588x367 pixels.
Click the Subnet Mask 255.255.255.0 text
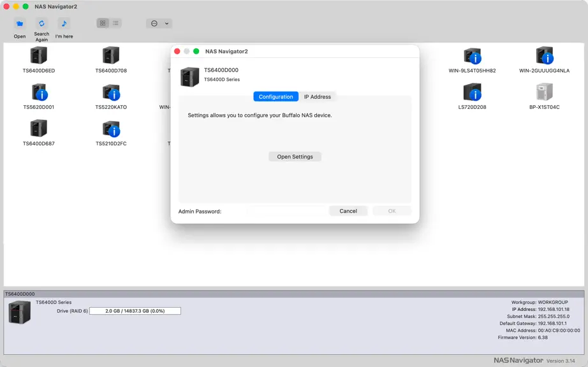click(x=538, y=317)
